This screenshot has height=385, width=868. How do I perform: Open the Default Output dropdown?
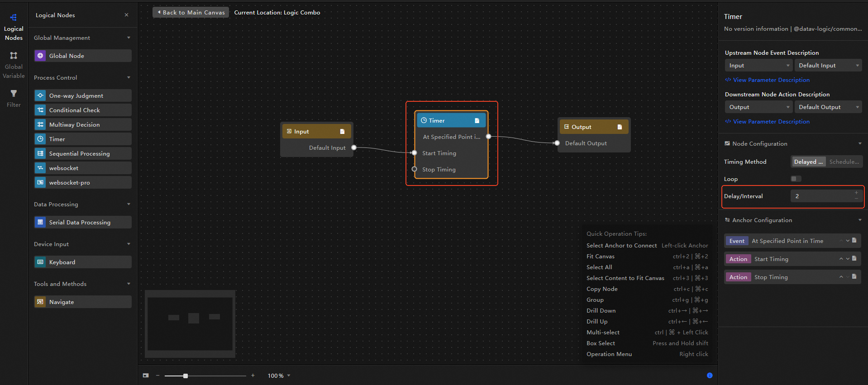coord(828,107)
